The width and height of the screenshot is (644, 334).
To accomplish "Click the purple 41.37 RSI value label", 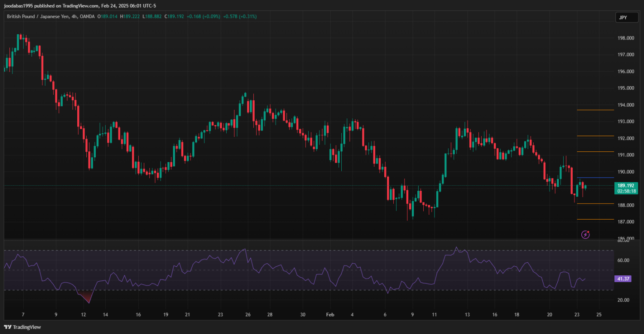I will point(623,279).
